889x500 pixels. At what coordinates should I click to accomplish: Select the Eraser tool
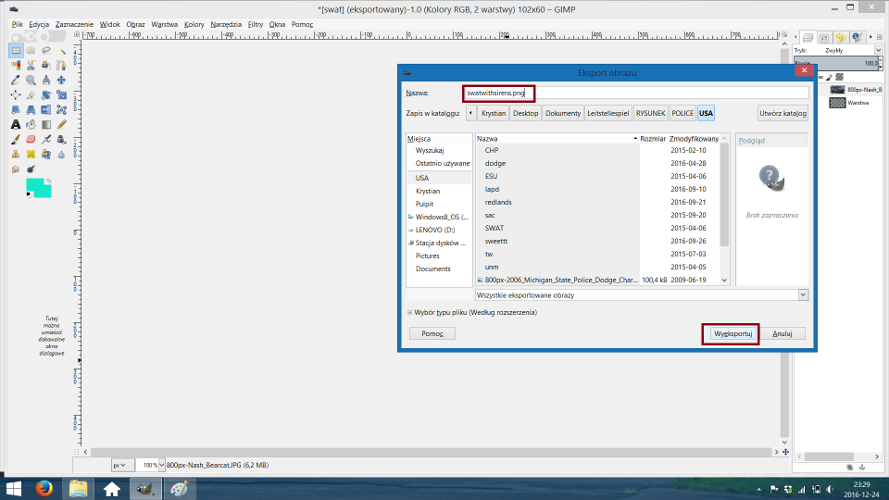coord(31,139)
